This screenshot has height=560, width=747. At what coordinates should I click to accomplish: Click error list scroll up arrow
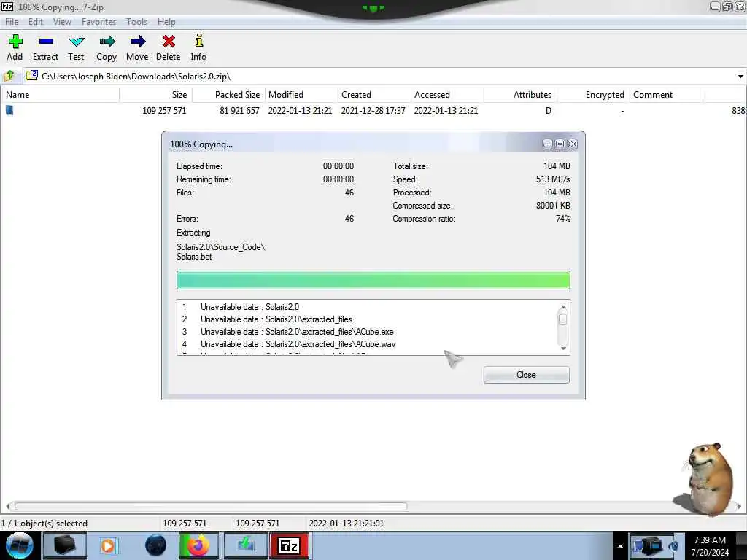pyautogui.click(x=563, y=307)
